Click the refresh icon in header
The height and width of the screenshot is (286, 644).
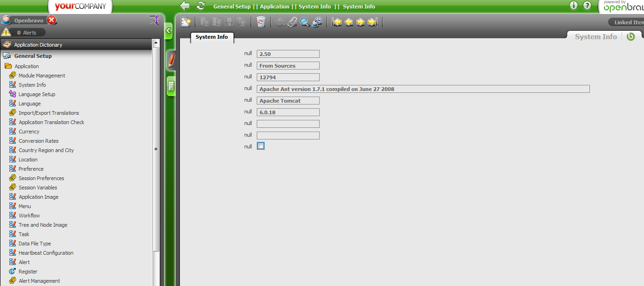201,6
